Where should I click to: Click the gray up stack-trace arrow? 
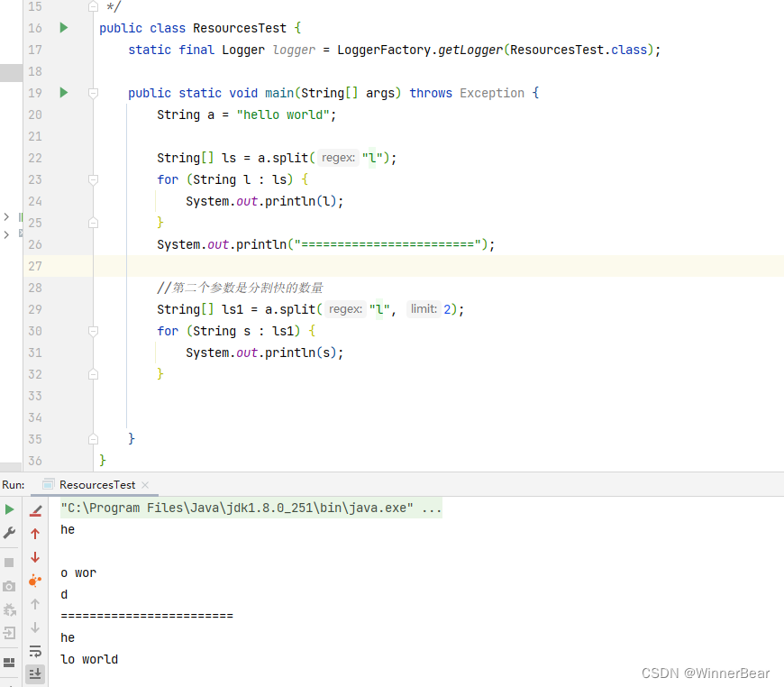(x=35, y=604)
